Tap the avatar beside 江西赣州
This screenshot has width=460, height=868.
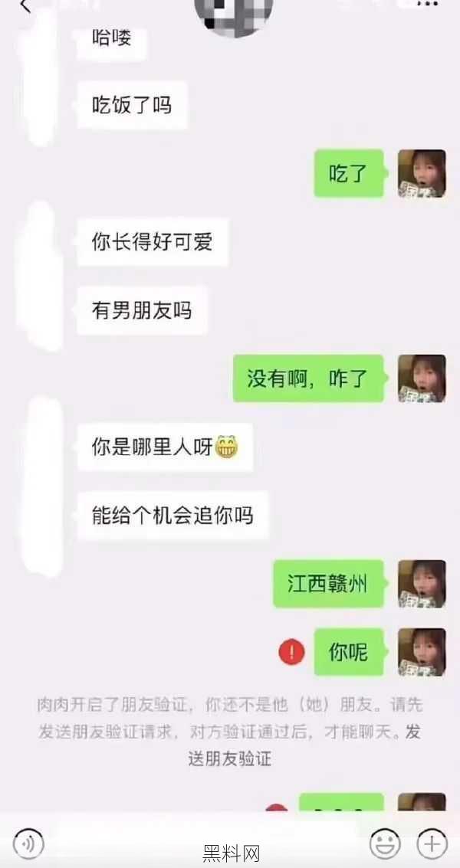pos(422,584)
